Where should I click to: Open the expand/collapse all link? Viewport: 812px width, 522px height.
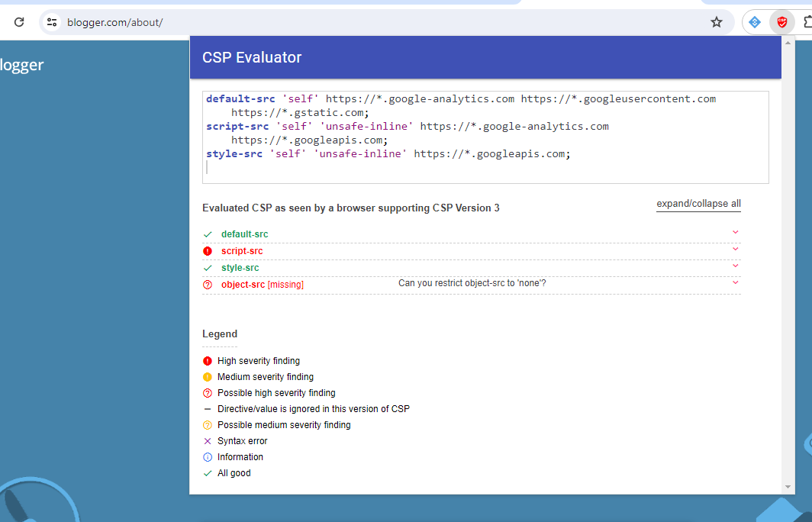point(698,203)
